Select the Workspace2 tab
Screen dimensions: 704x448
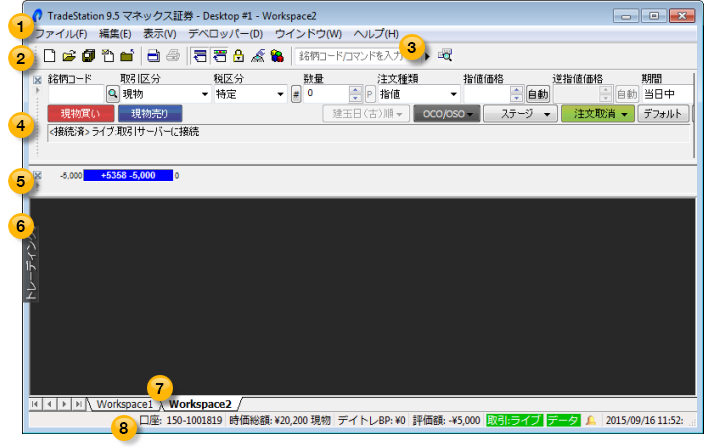200,404
